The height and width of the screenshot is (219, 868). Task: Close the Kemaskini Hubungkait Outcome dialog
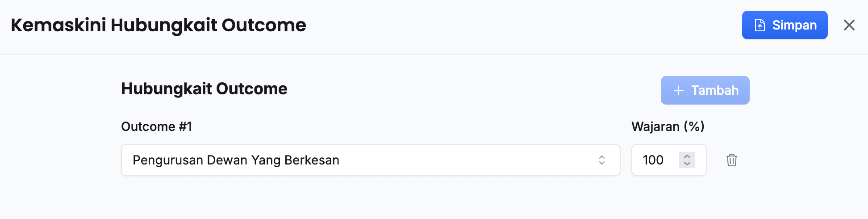click(x=849, y=25)
